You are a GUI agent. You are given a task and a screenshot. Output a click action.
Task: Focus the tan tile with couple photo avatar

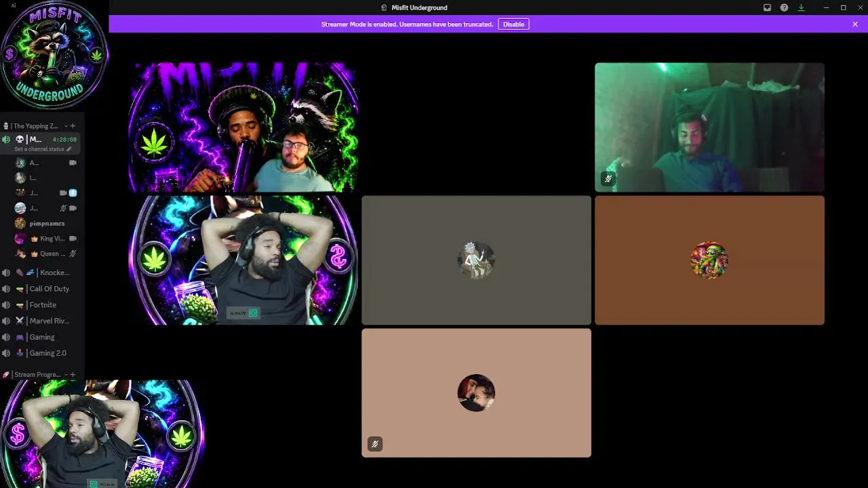click(476, 393)
